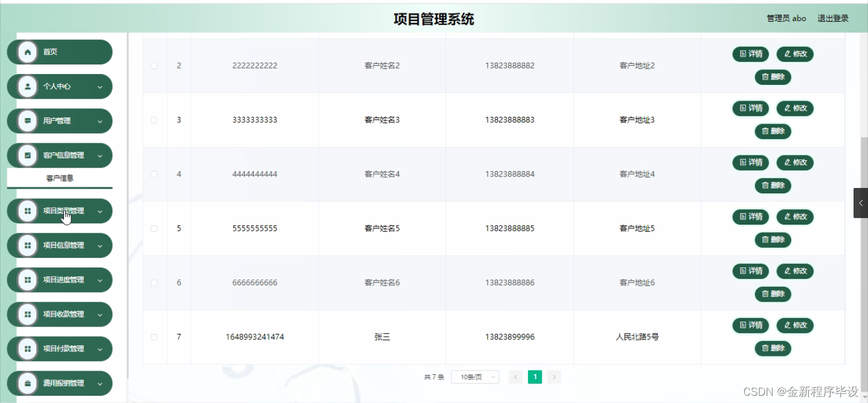Check the checkbox for row 3
Screen dimensions: 868x403
point(154,119)
